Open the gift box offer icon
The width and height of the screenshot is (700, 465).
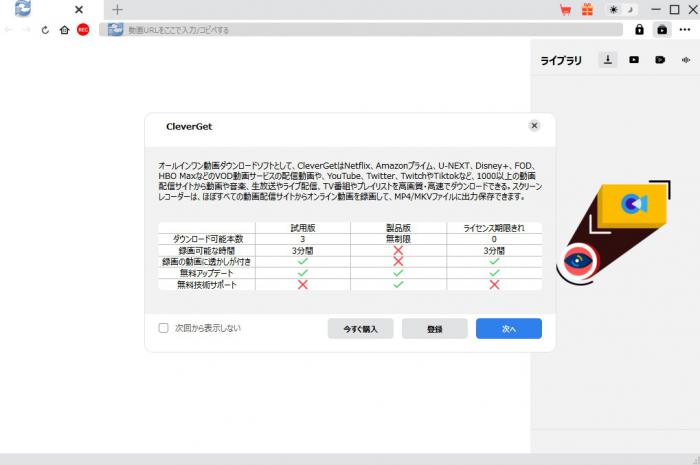[x=588, y=9]
